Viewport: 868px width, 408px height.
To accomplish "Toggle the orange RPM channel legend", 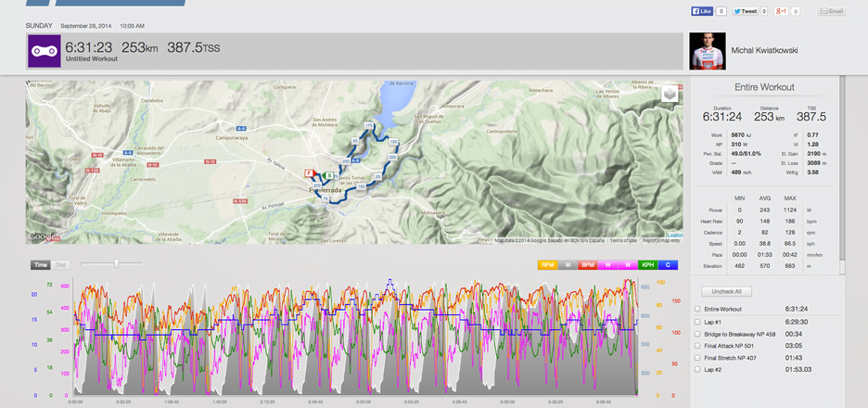I will [547, 265].
